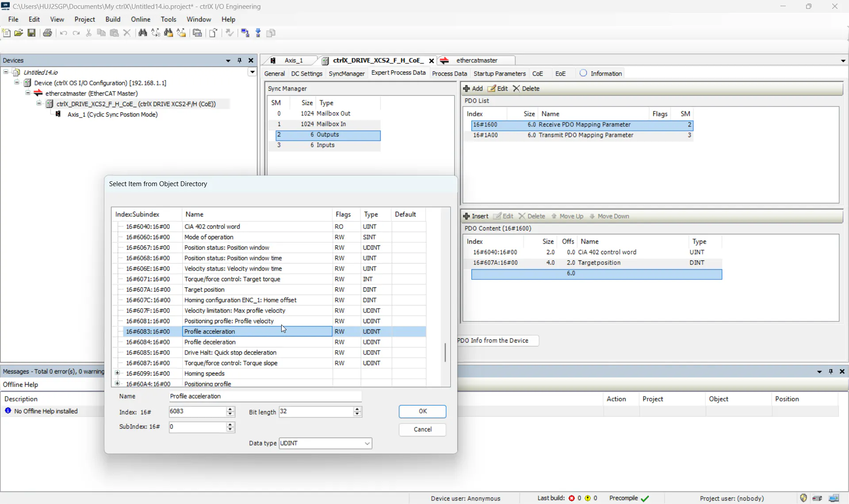The image size is (849, 504).
Task: Click the Find binoculars icon
Action: coord(142,33)
